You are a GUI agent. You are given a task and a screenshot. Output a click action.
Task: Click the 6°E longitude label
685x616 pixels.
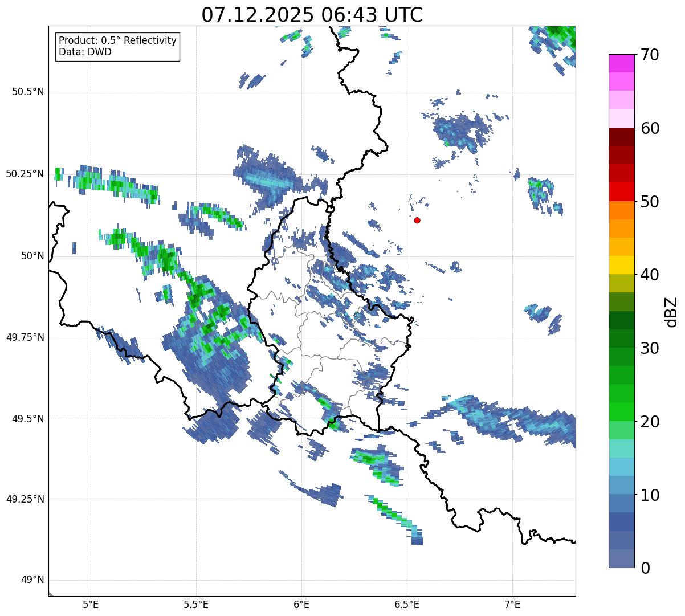[301, 604]
